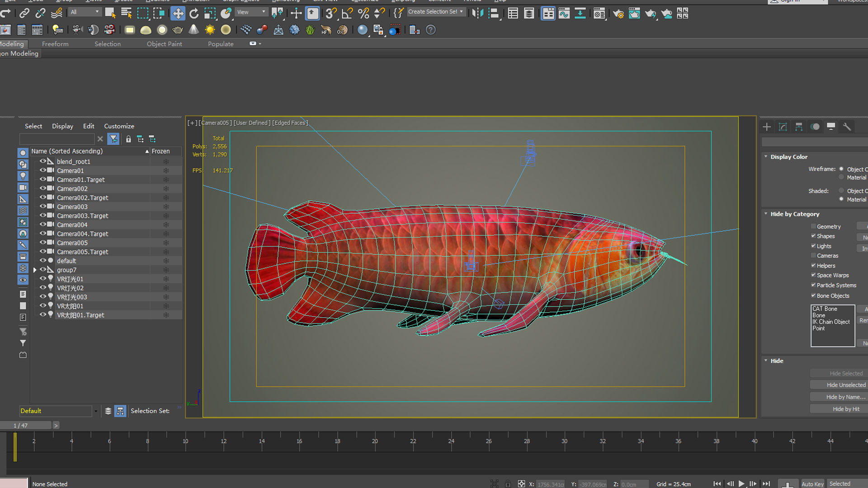The height and width of the screenshot is (488, 868).
Task: Open the Select by Name list tool
Action: click(x=126, y=13)
